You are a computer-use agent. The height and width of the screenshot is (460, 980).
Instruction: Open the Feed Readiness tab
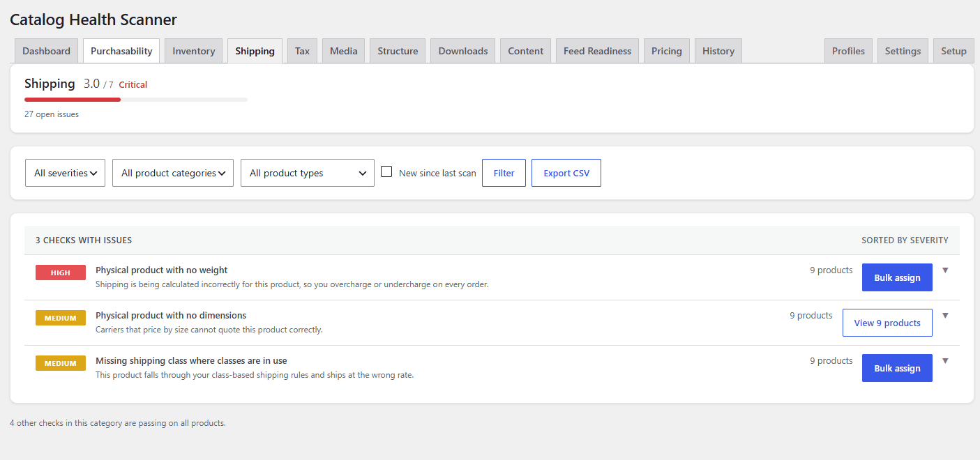point(597,51)
